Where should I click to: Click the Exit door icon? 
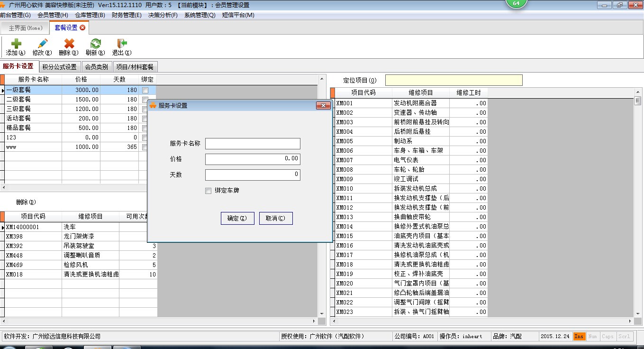click(122, 44)
